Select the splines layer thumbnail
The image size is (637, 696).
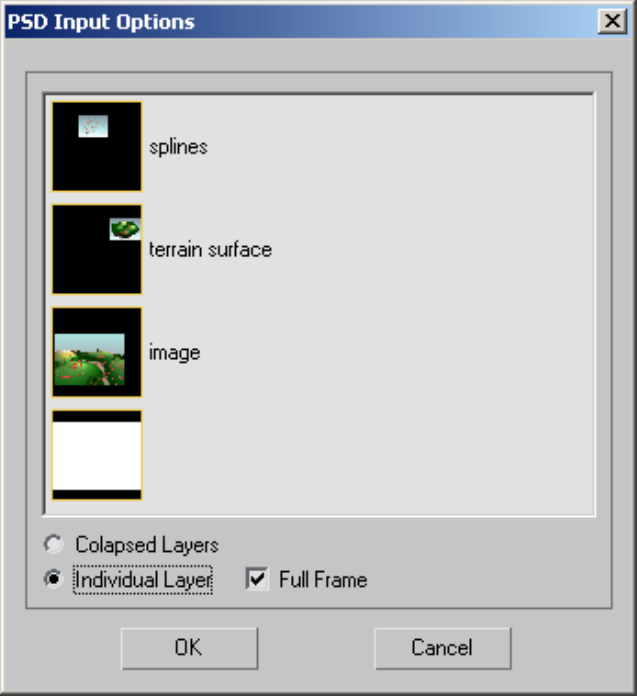[x=97, y=146]
